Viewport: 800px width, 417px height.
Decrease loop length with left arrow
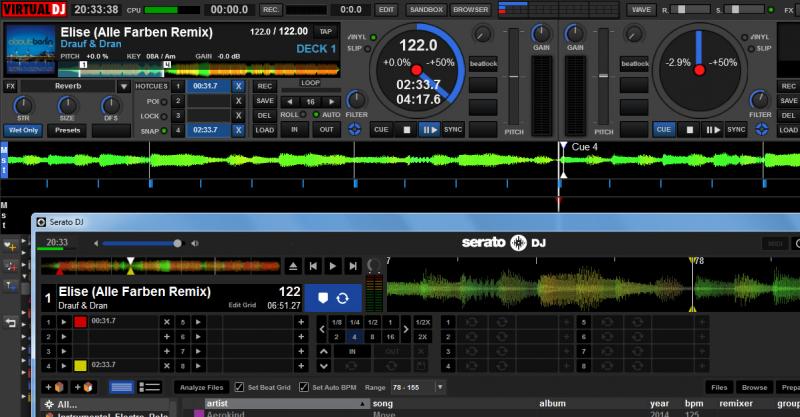pos(288,101)
